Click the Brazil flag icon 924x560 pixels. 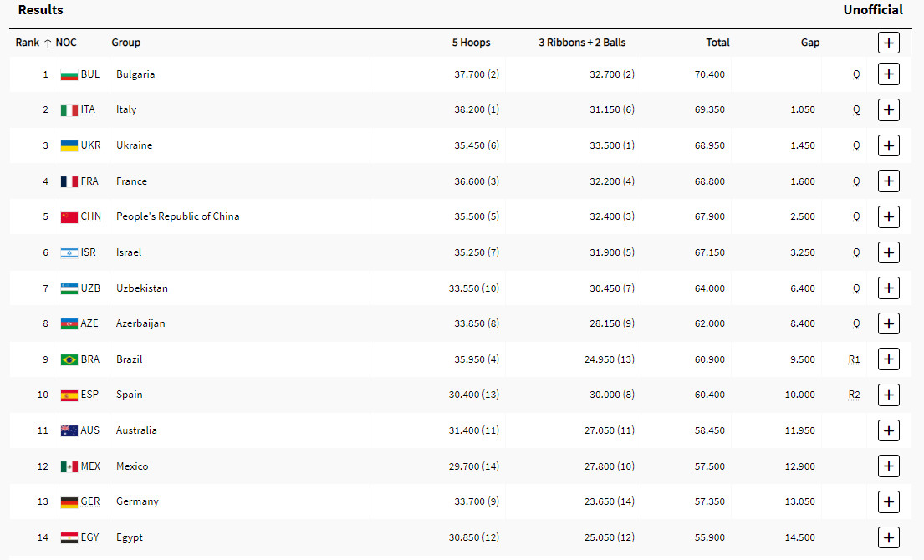pyautogui.click(x=69, y=359)
